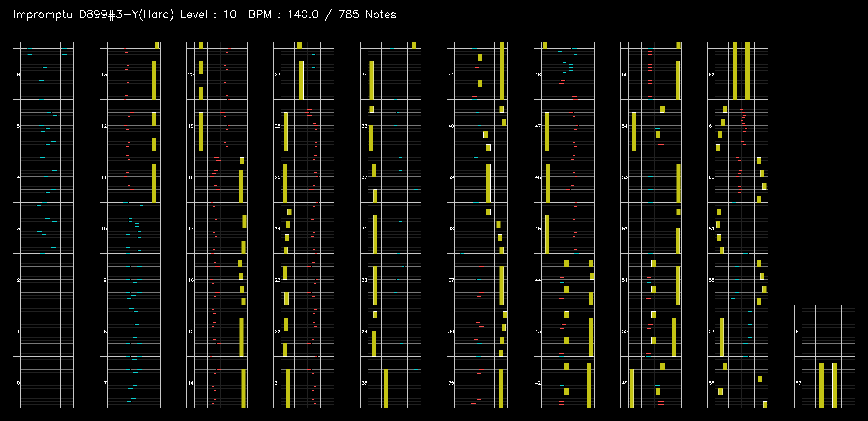The height and width of the screenshot is (421, 868).
Task: Click the "Level : 10" text
Action: point(208,14)
